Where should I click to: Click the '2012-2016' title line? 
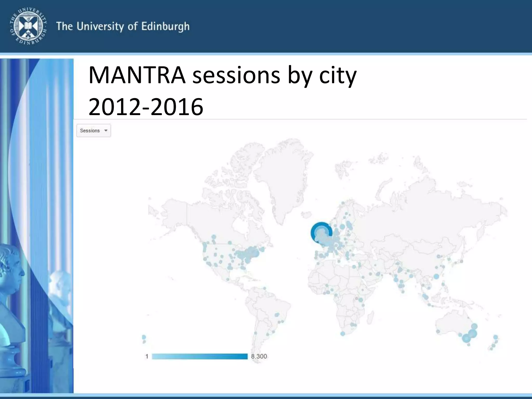(146, 107)
